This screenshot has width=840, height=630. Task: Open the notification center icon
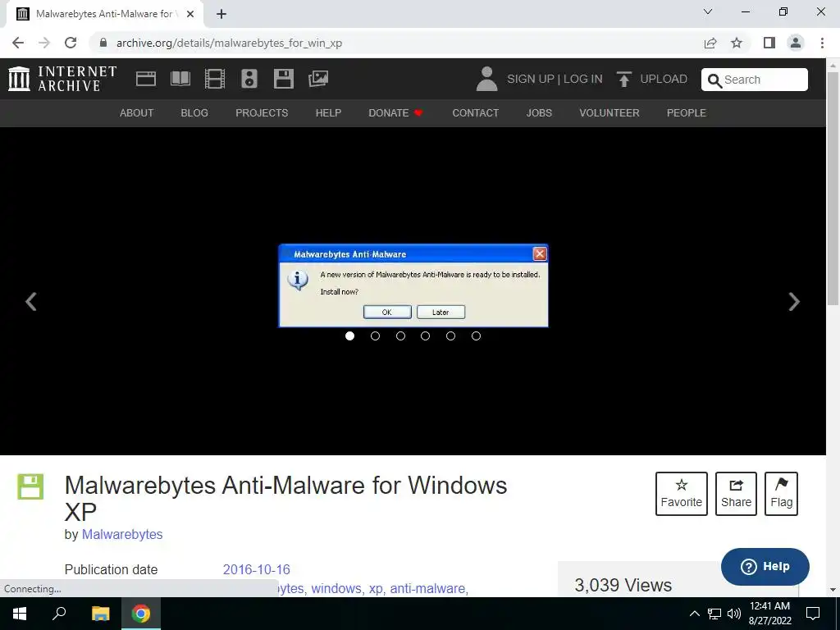(x=813, y=614)
